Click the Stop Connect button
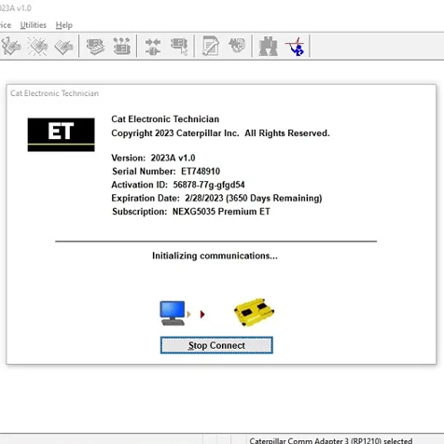Viewport: 444px width, 444px height. pyautogui.click(x=217, y=345)
